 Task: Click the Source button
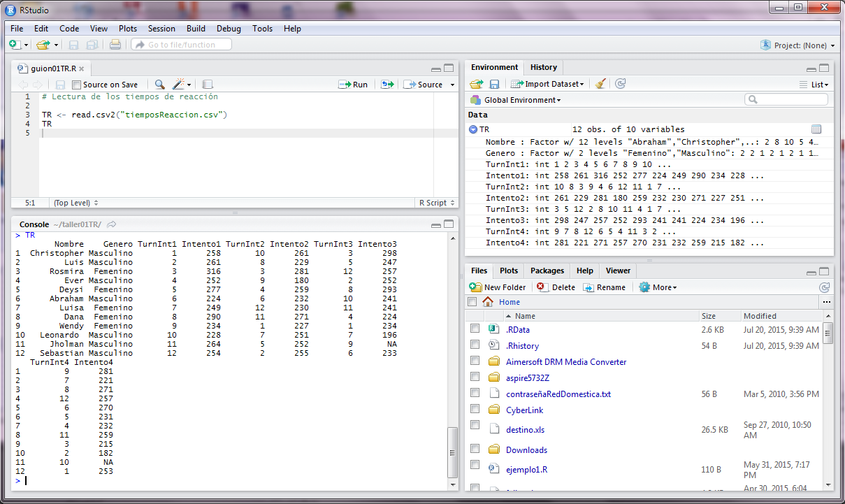(424, 85)
